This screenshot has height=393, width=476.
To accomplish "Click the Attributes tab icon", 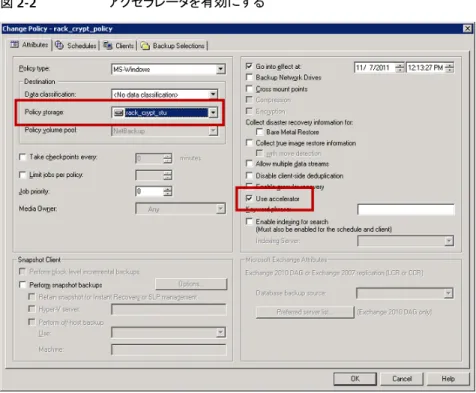I will pos(15,44).
